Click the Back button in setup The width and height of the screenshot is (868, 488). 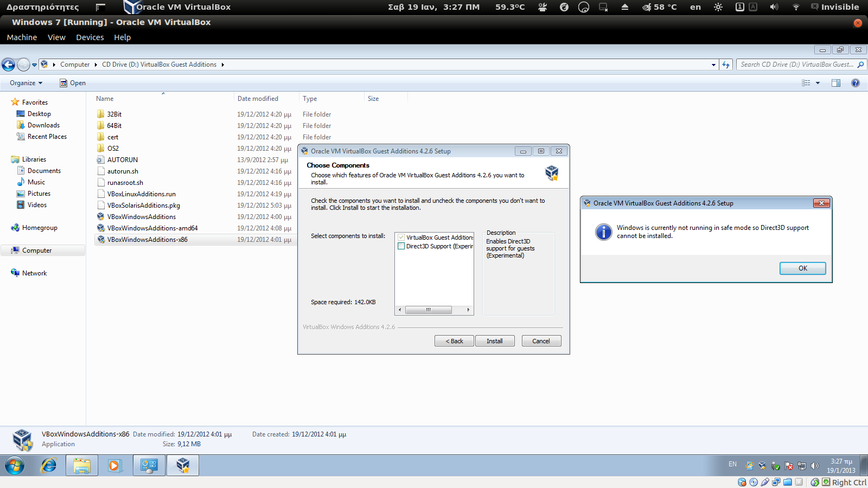pos(455,341)
